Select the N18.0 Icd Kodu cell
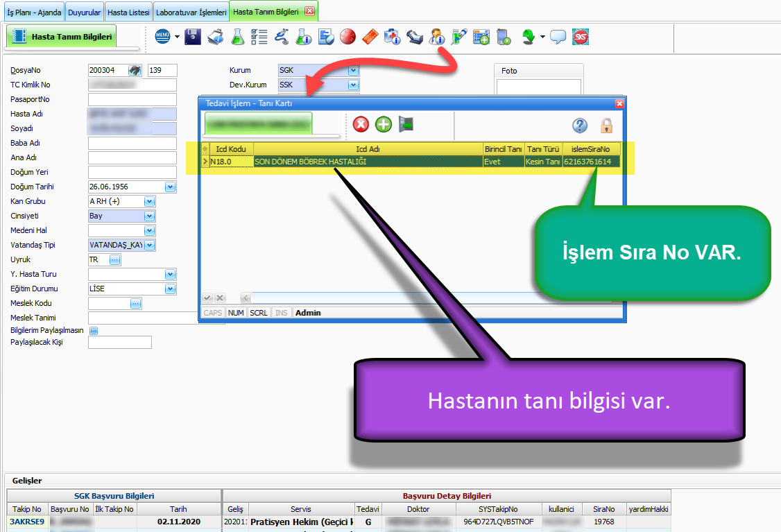The width and height of the screenshot is (781, 532). [x=231, y=162]
